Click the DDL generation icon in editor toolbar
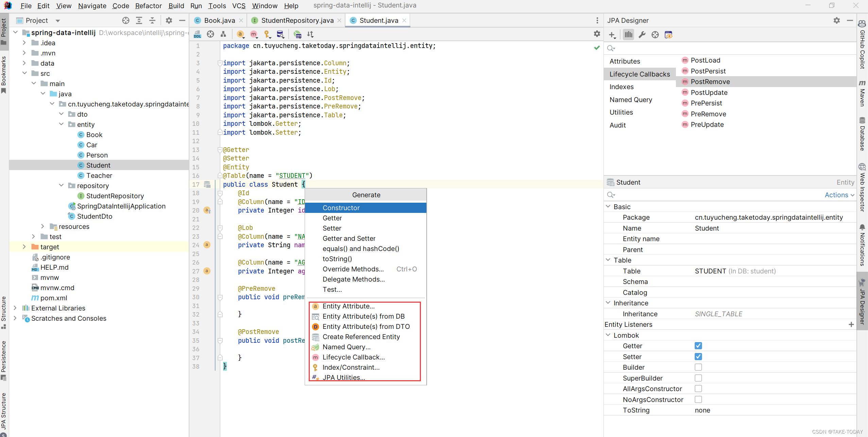This screenshot has height=437, width=868. click(x=198, y=34)
